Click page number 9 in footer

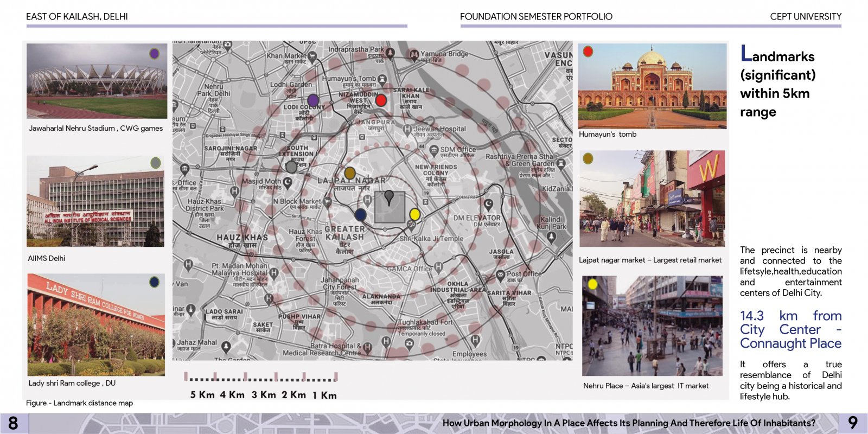(853, 423)
